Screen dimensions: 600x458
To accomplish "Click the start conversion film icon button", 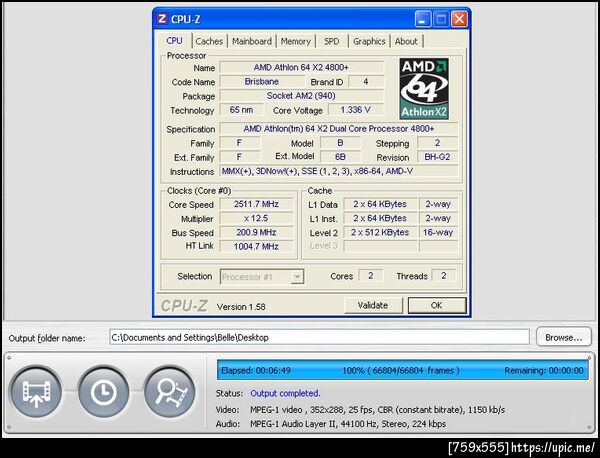I will click(x=36, y=392).
